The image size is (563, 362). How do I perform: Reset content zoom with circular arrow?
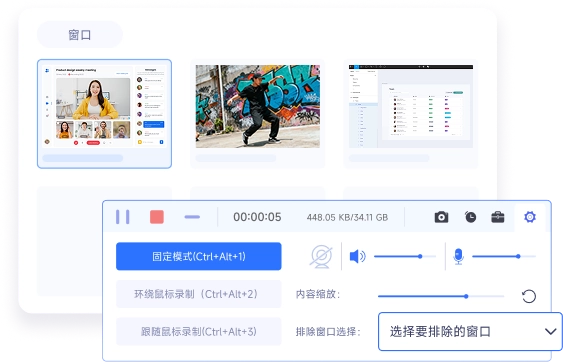coord(529,296)
